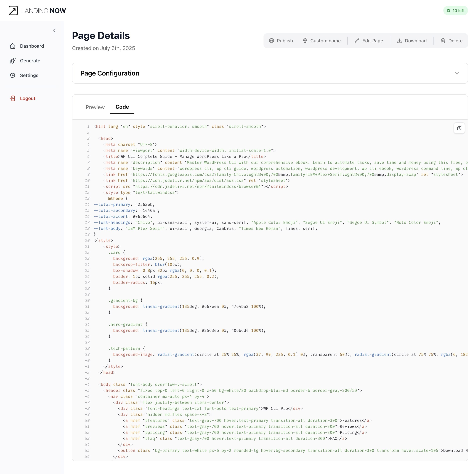Click the Logout link

click(28, 98)
